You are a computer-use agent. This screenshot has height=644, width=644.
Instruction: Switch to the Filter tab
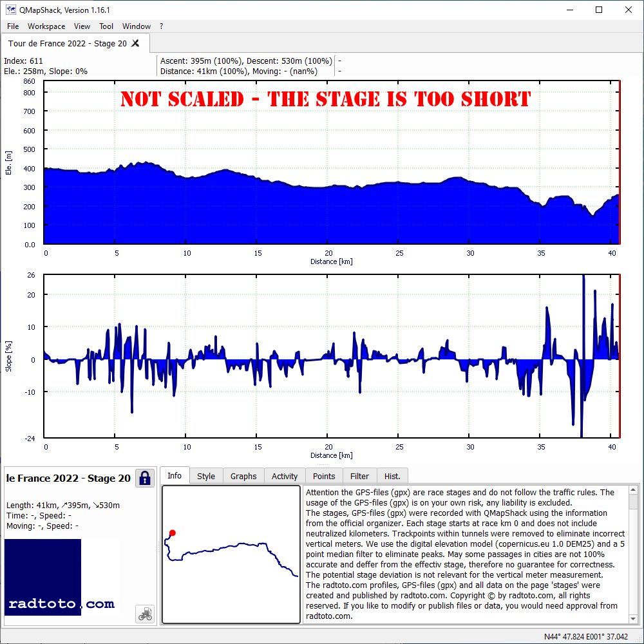(359, 476)
